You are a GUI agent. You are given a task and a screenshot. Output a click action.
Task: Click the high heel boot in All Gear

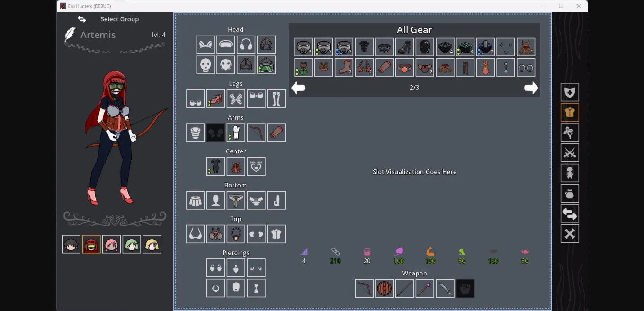click(404, 47)
